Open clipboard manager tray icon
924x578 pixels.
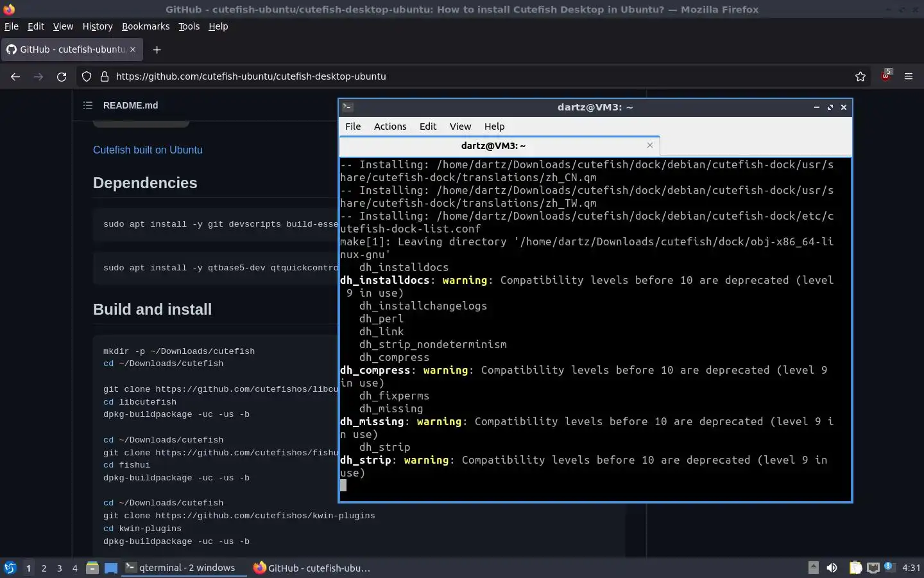[855, 568]
